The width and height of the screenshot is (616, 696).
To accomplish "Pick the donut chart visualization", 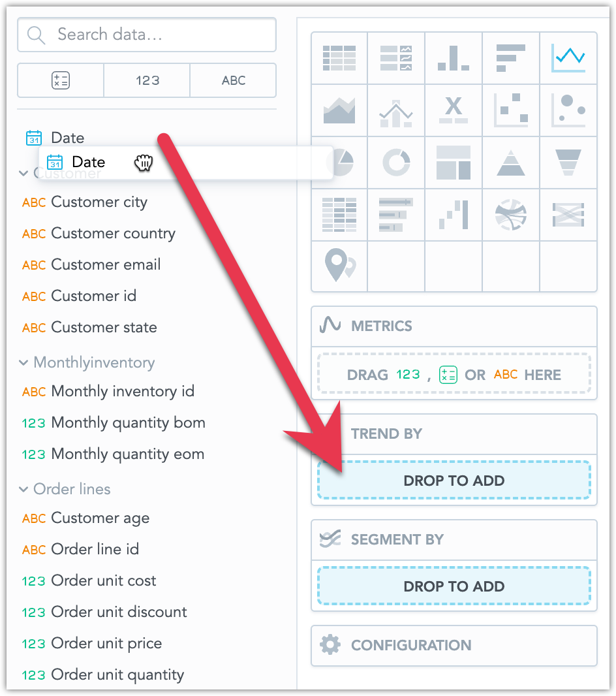I will (396, 161).
